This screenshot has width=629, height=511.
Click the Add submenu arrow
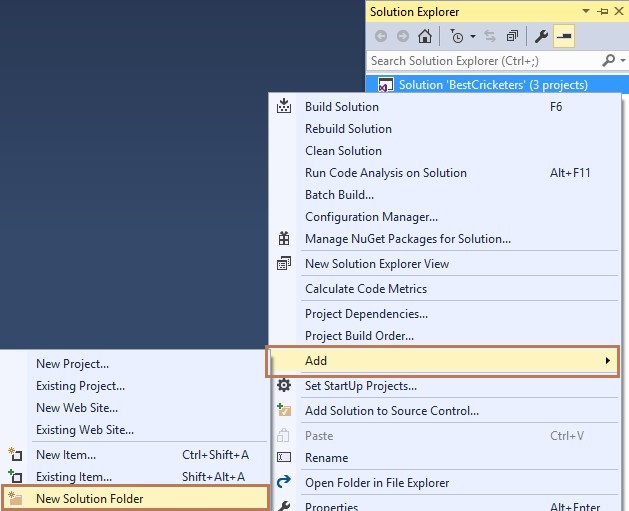click(608, 361)
